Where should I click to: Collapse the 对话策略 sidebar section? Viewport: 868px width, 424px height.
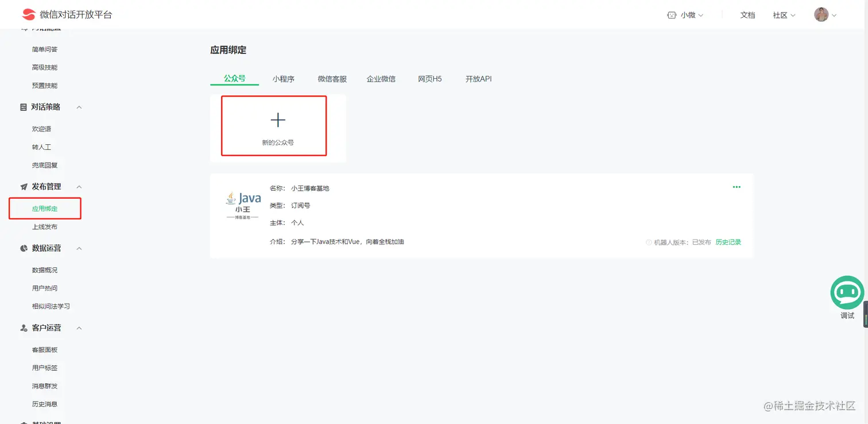[79, 107]
